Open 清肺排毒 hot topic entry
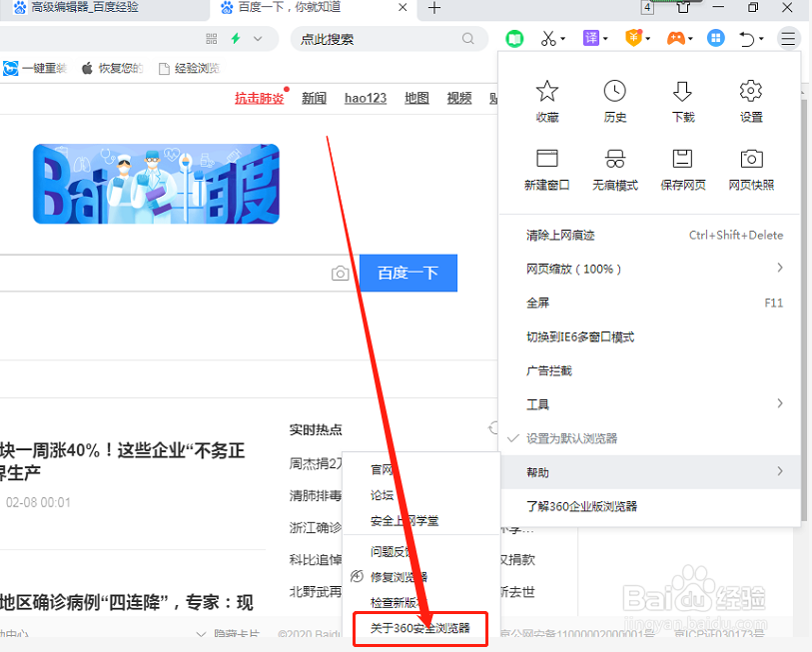Viewport: 812px width, 652px height. pos(315,495)
